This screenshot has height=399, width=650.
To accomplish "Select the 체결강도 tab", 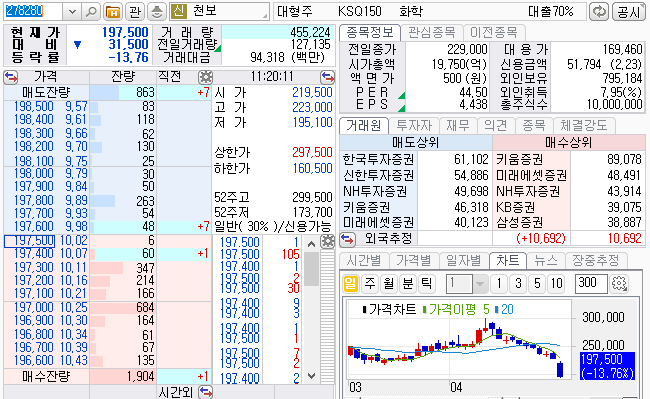I will click(584, 126).
